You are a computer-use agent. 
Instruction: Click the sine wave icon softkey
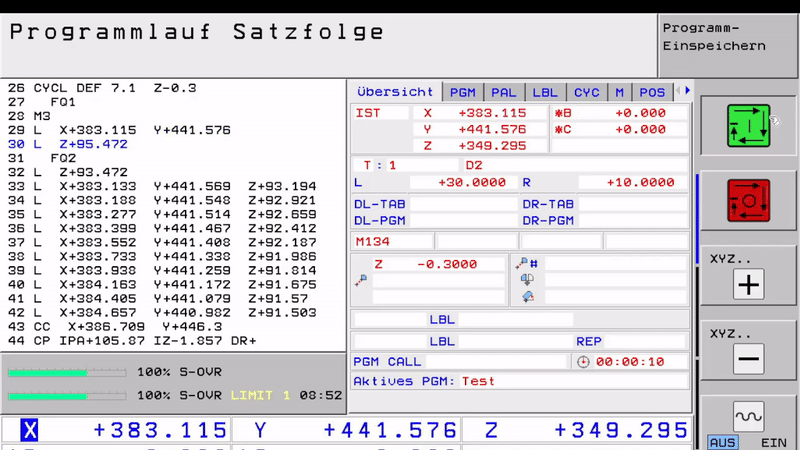pos(748,416)
